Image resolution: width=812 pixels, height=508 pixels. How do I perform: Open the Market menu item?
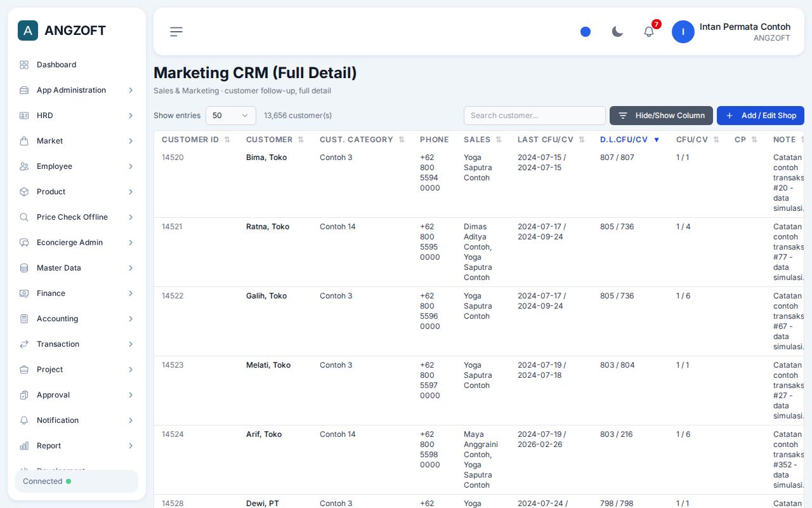point(77,141)
